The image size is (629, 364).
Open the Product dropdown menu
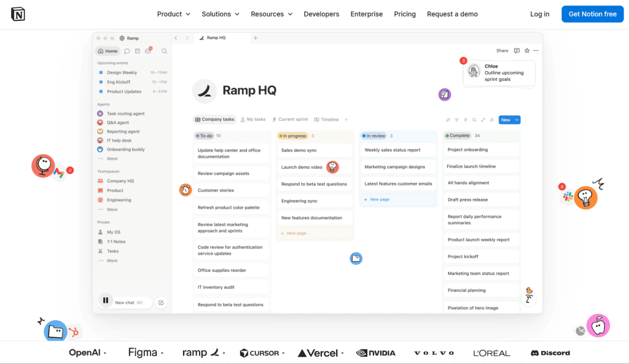click(x=173, y=14)
